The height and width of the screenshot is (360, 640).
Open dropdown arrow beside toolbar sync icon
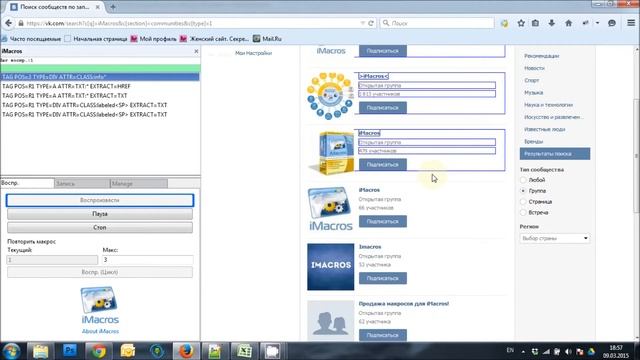click(x=598, y=23)
